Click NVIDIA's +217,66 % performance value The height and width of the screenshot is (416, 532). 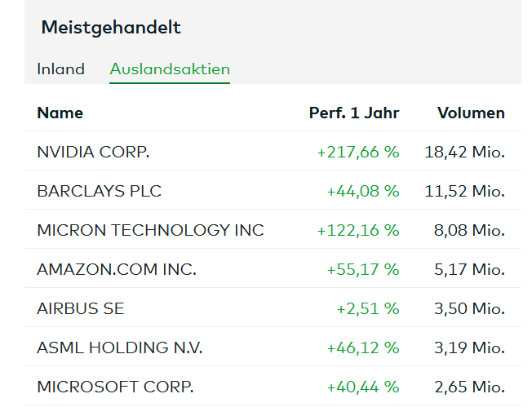[358, 152]
